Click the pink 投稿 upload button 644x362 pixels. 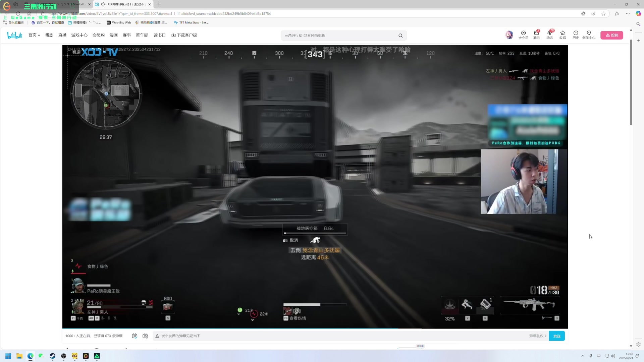611,35
